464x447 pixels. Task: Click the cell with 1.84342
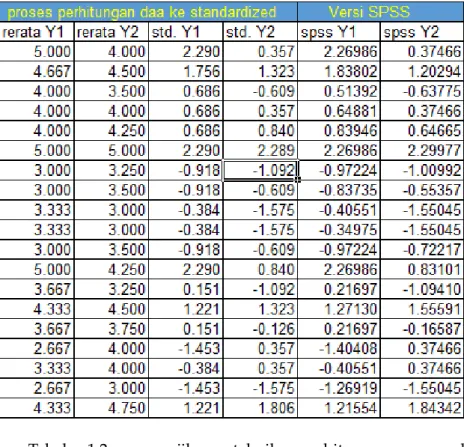tap(422, 408)
